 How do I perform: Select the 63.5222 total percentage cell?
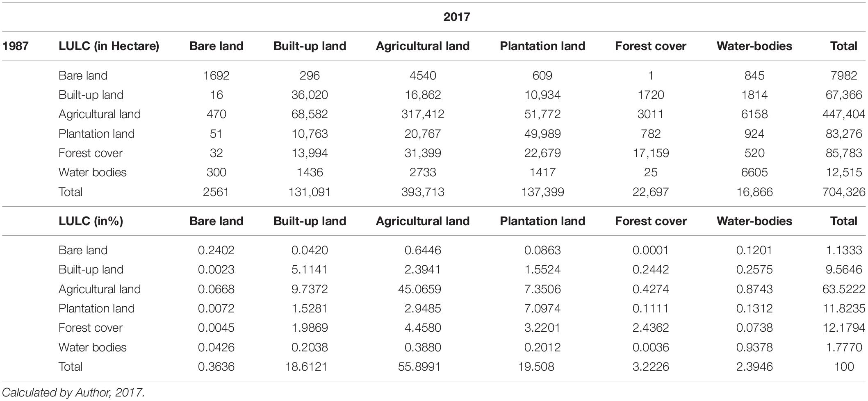tap(843, 289)
